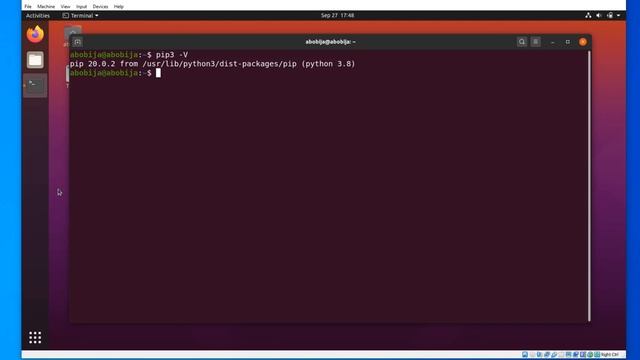Select the Terminal icon in the dock
This screenshot has height=360, width=640.
point(35,85)
